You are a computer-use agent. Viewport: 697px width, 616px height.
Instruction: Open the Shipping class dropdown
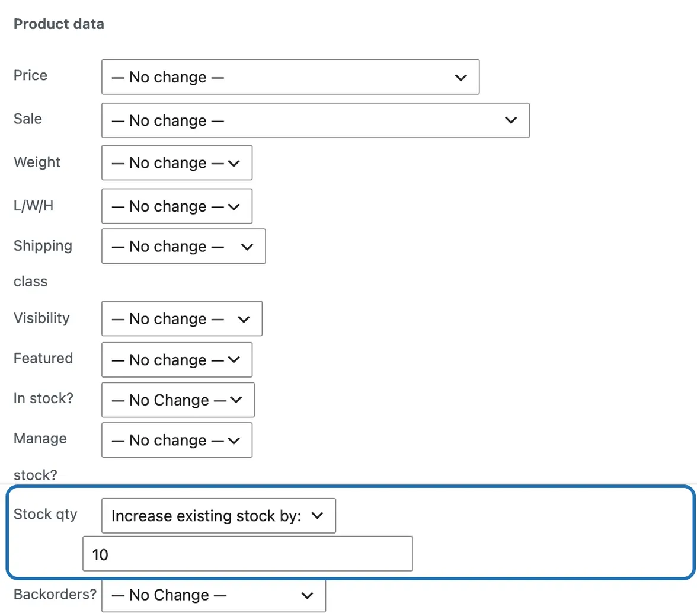[x=184, y=247]
